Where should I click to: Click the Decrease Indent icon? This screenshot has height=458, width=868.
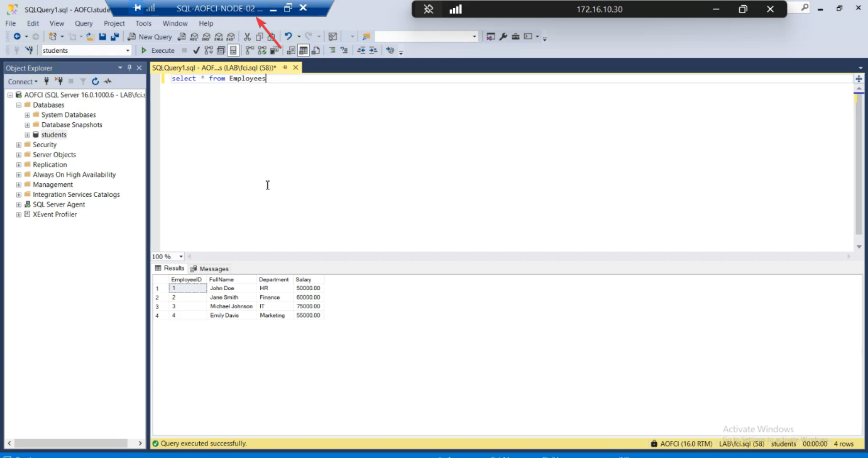(361, 50)
